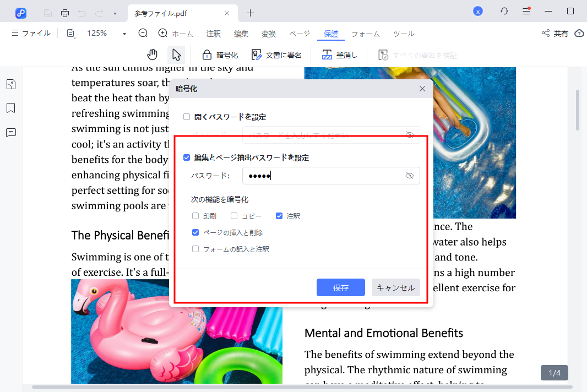
Task: Show password using eye icon in パスワード field
Action: (x=409, y=176)
